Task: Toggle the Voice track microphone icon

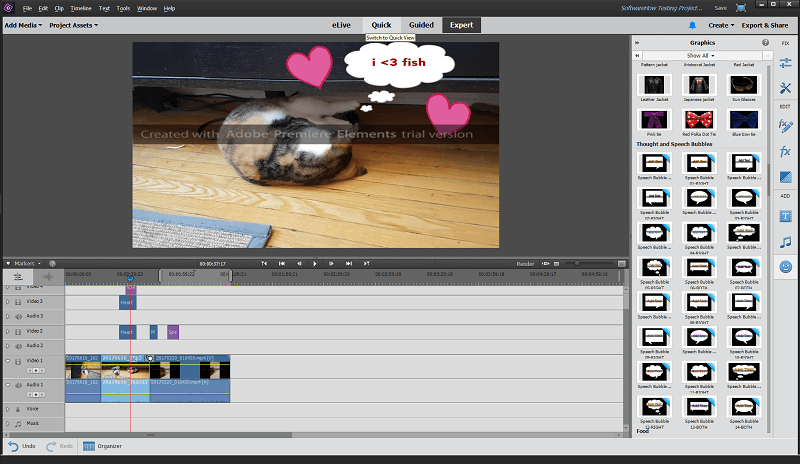Action: point(18,409)
